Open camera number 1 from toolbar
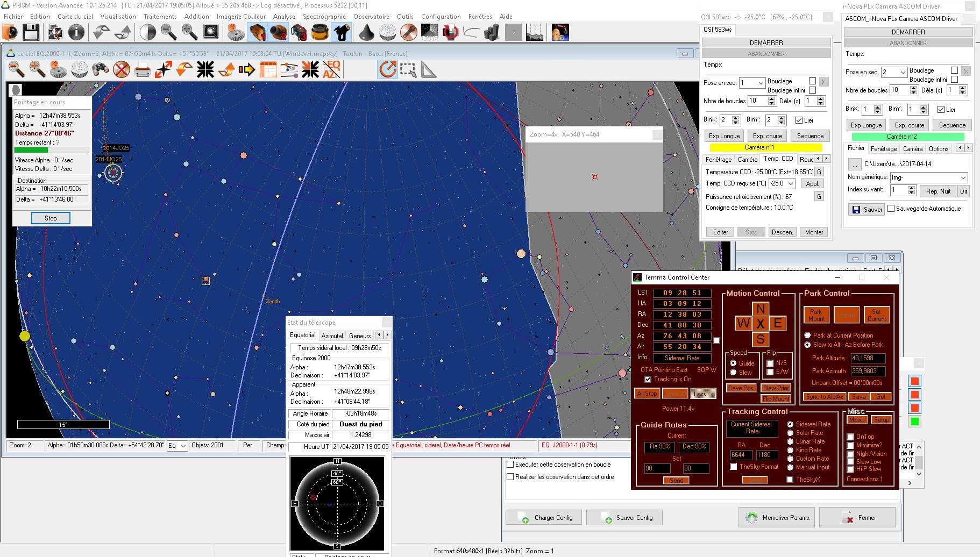The width and height of the screenshot is (980, 557). (x=258, y=33)
